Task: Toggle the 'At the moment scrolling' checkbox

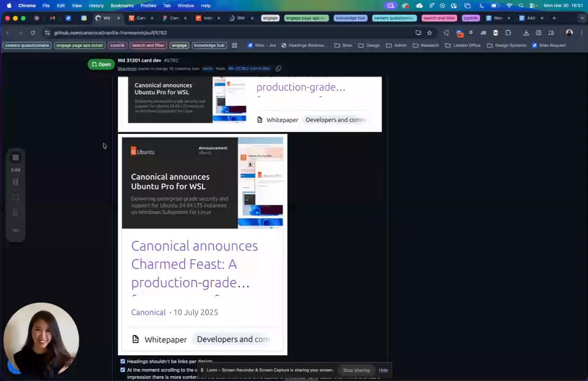Action: click(123, 370)
